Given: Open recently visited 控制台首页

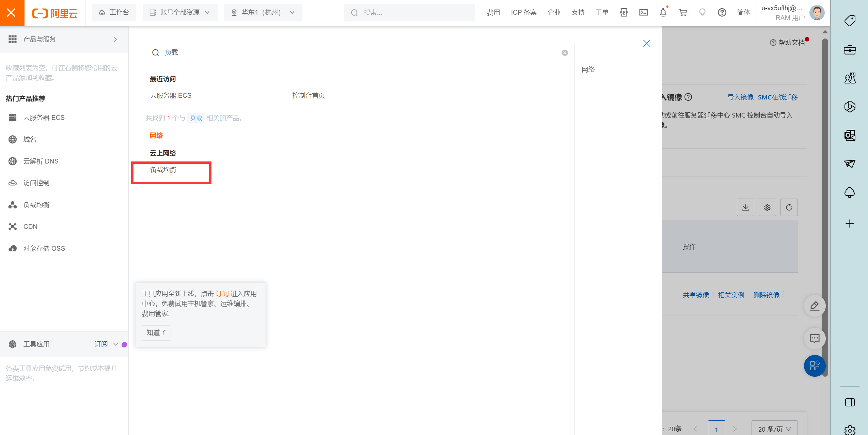Looking at the screenshot, I should (x=309, y=95).
